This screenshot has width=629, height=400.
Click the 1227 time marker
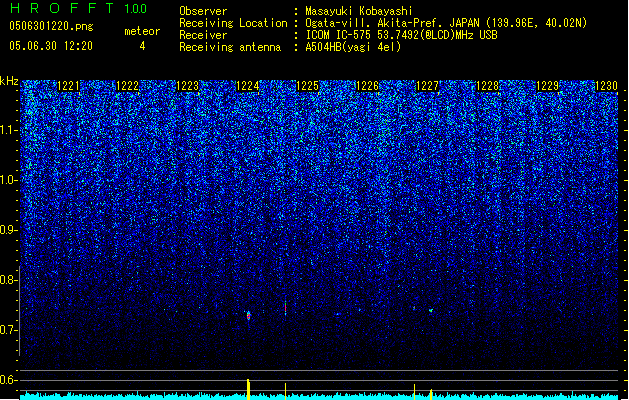point(428,86)
